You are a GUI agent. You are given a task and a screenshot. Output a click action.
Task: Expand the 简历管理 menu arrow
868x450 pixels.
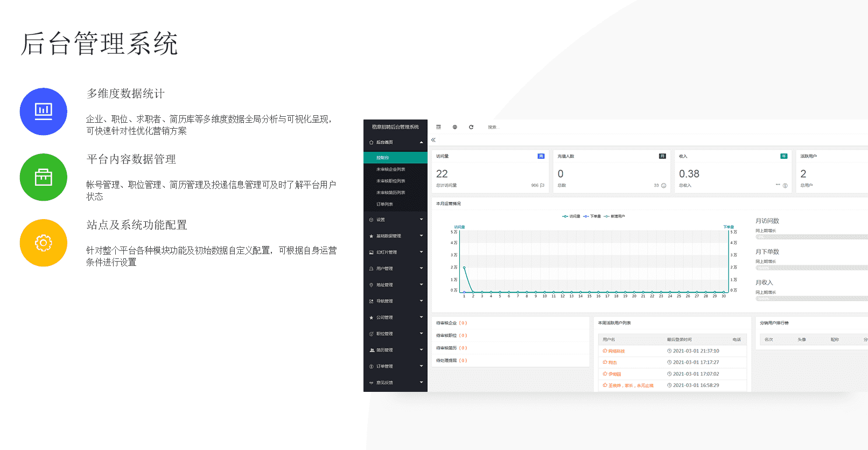click(x=421, y=350)
